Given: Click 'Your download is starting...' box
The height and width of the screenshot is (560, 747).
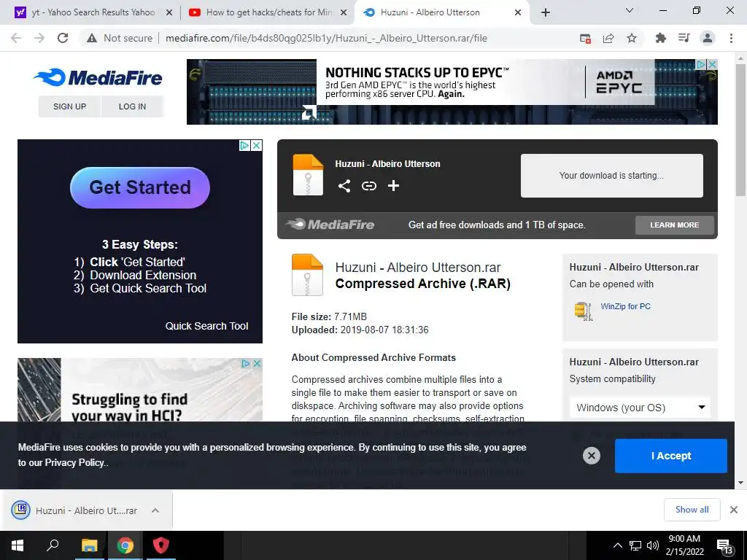Looking at the screenshot, I should (x=612, y=175).
